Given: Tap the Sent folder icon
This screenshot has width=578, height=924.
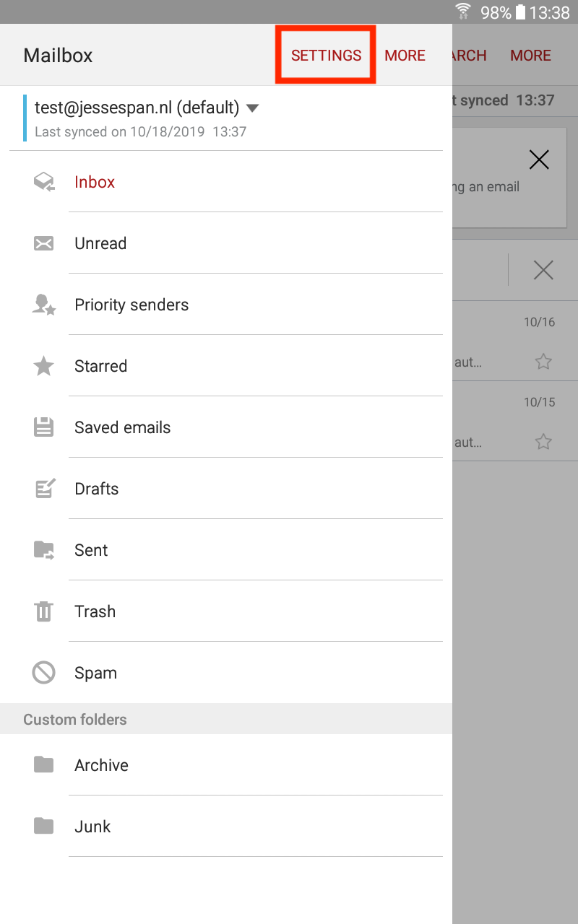Looking at the screenshot, I should (44, 550).
